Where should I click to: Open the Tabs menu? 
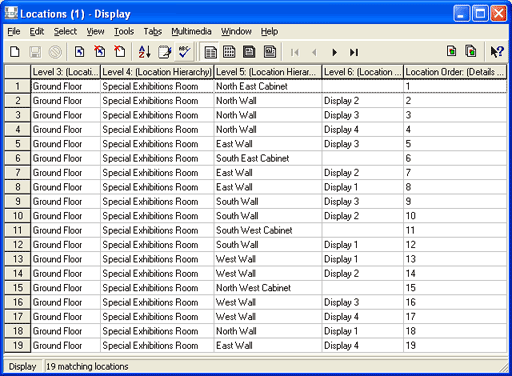pos(153,31)
